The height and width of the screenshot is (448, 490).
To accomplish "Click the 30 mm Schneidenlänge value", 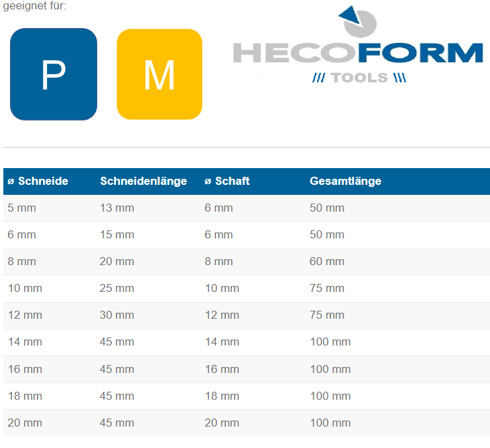I will [117, 315].
